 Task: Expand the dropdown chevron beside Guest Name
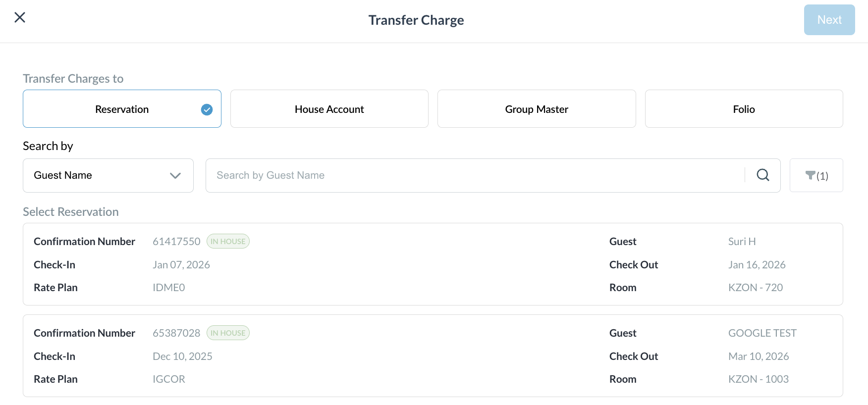(x=175, y=176)
